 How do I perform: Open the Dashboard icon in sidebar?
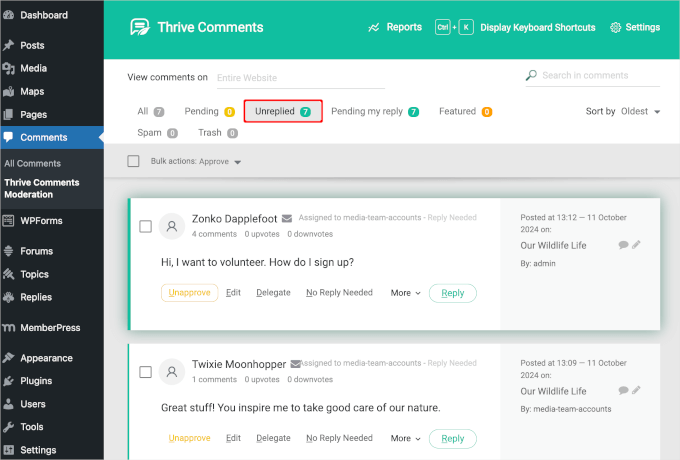pyautogui.click(x=8, y=15)
